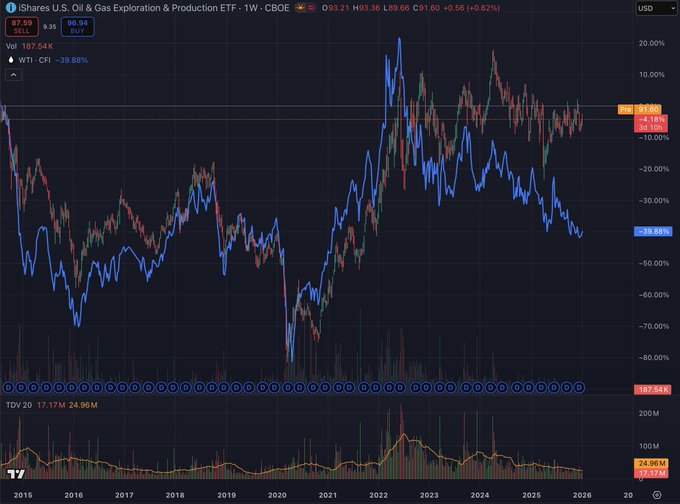
Task: Click the red 17.17M axis label
Action: click(651, 473)
